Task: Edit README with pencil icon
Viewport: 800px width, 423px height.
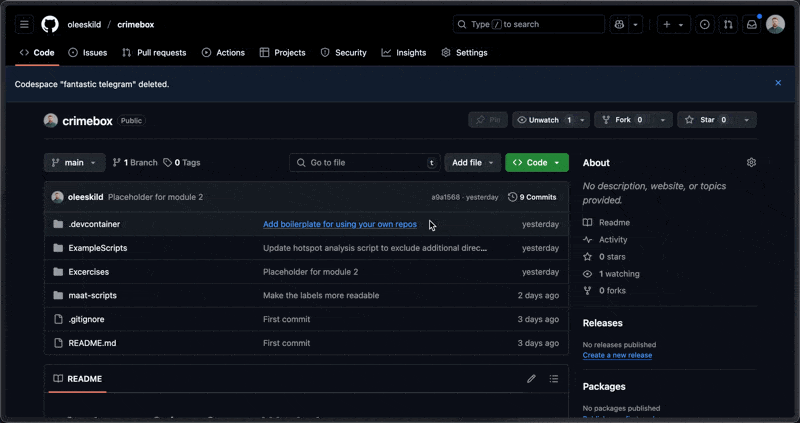Action: [531, 379]
